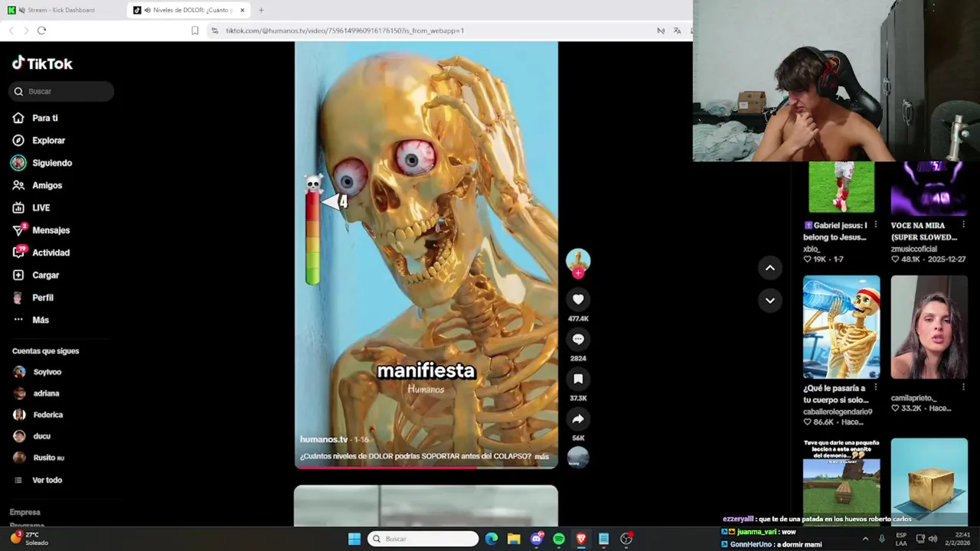Open the caballerolegendario9 author link
The image size is (980, 551).
(838, 412)
